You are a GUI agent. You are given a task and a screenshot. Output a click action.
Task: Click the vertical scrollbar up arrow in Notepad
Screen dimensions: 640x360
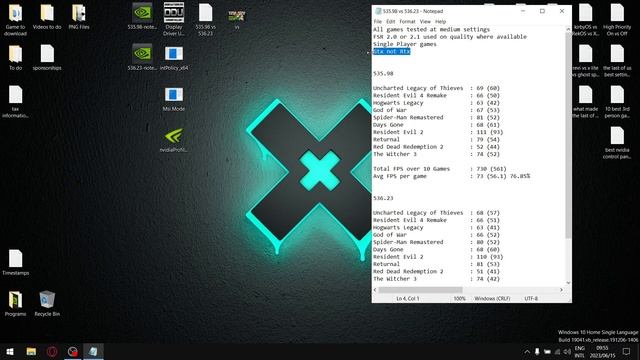[568, 29]
